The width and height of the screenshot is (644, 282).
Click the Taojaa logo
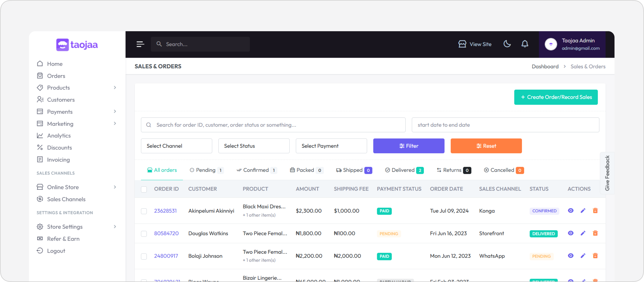tap(77, 44)
